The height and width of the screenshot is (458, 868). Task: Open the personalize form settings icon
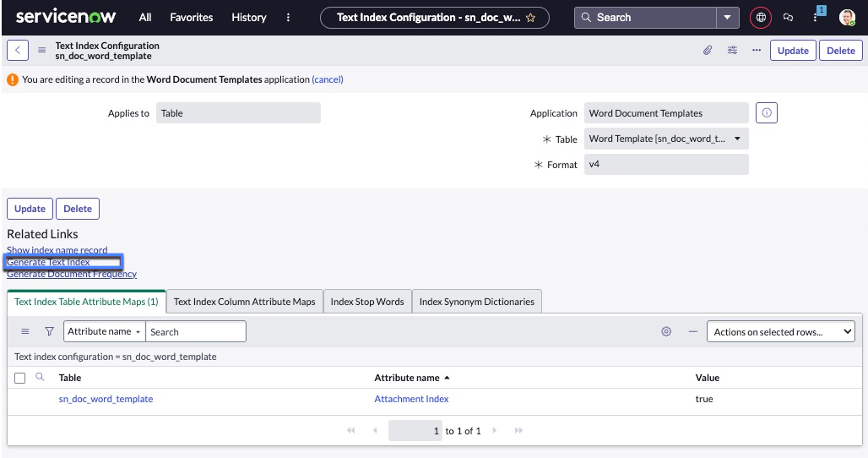point(732,51)
